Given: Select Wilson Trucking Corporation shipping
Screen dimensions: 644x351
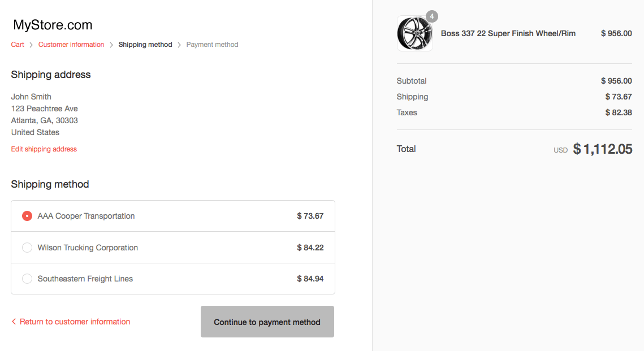Looking at the screenshot, I should pyautogui.click(x=27, y=248).
